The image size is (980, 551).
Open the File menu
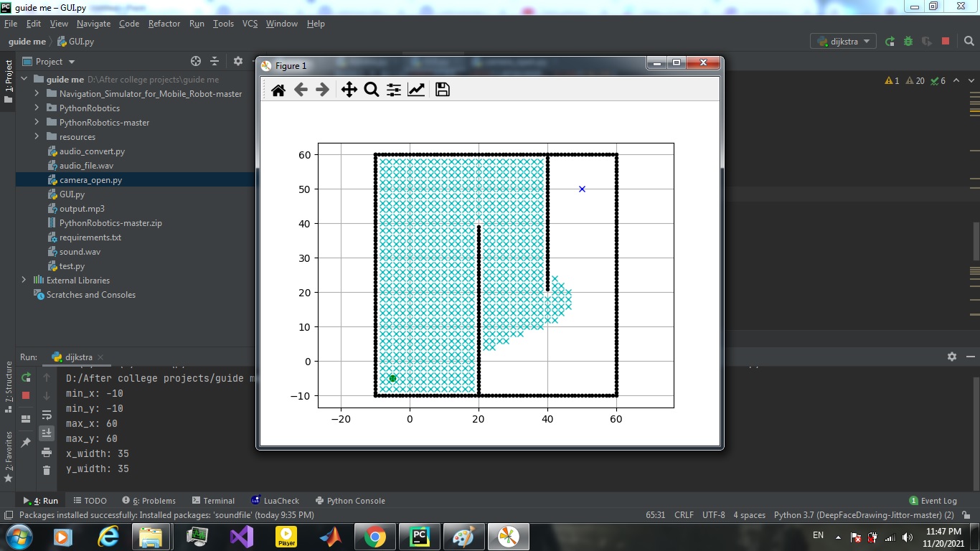(x=10, y=24)
